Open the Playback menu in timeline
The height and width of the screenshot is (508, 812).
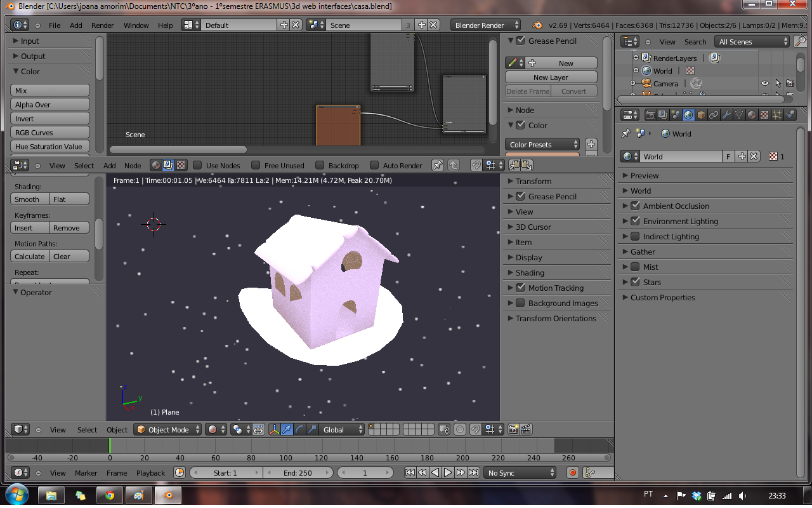coord(150,473)
